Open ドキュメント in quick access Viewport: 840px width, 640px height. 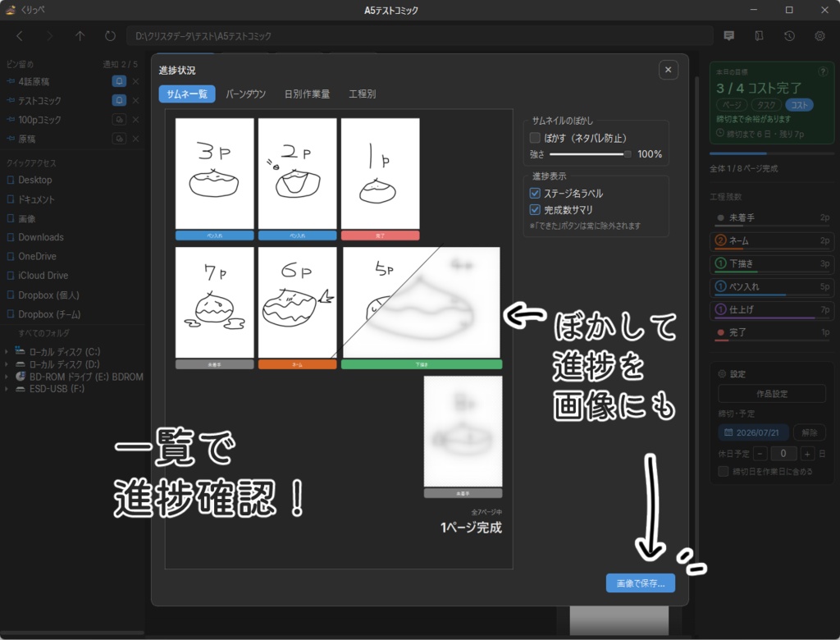click(x=36, y=199)
